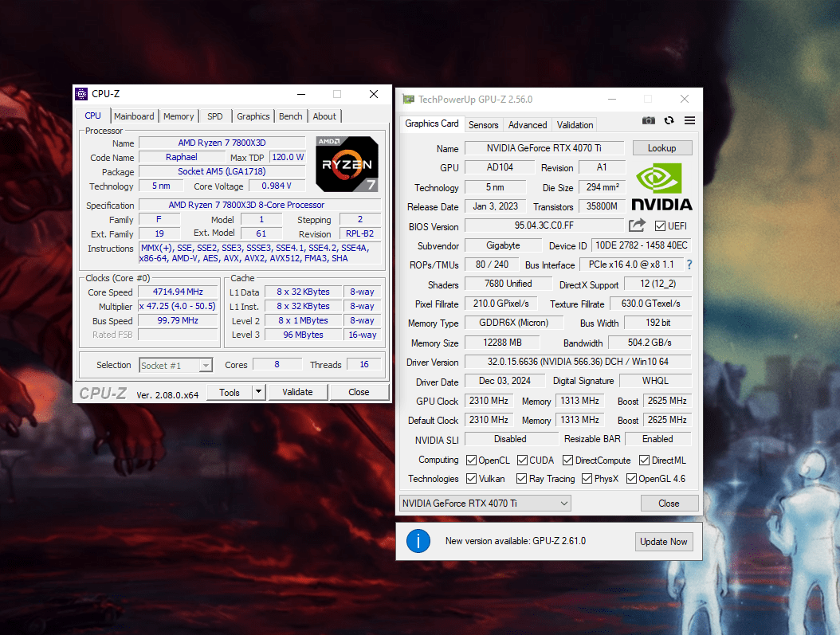Click the Core Voltage value 0.984 V
The width and height of the screenshot is (840, 635).
[x=277, y=186]
